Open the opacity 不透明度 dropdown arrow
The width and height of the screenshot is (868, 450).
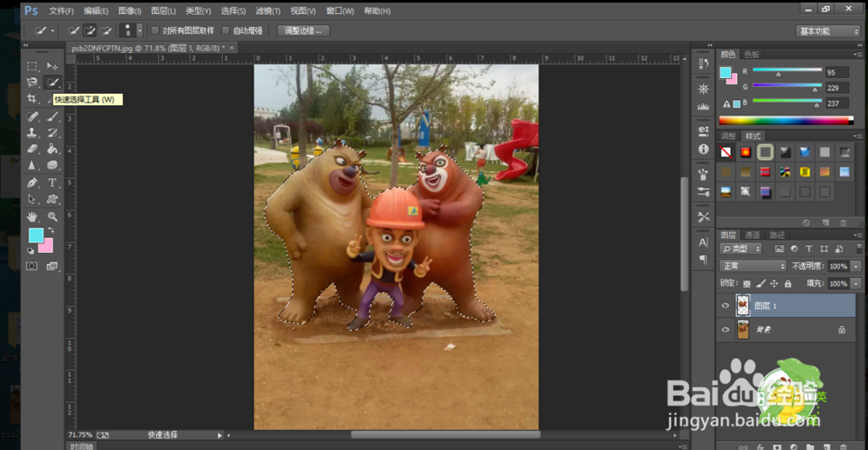[x=856, y=267]
